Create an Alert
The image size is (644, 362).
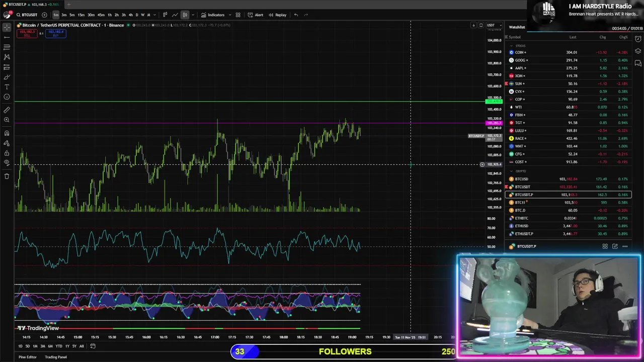coord(256,15)
